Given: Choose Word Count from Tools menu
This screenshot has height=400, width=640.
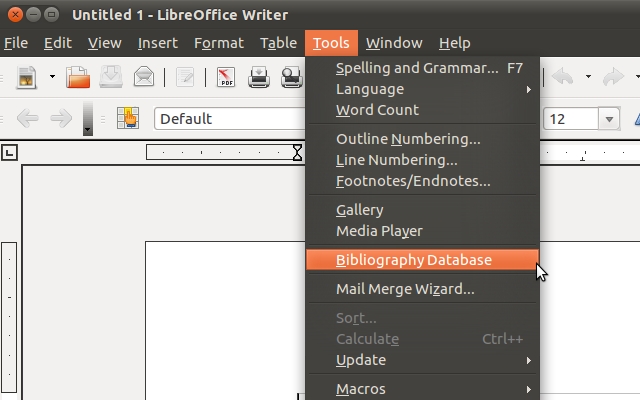Looking at the screenshot, I should click(x=422, y=110).
